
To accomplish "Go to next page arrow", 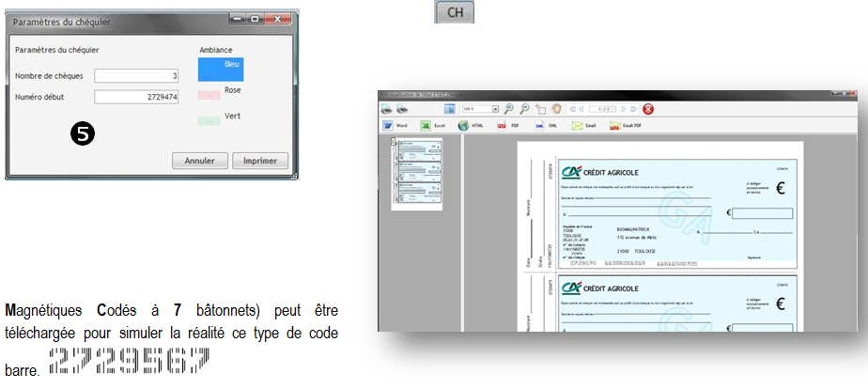I will point(624,109).
